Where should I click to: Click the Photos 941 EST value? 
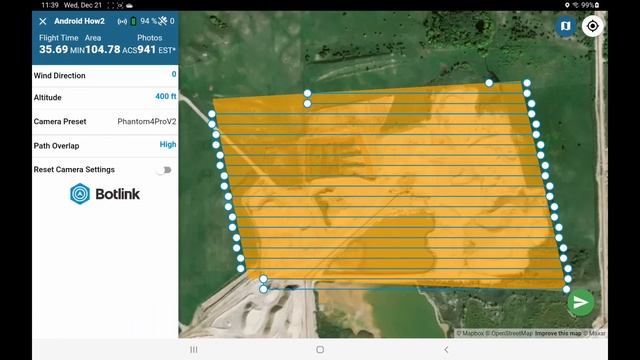pyautogui.click(x=156, y=50)
